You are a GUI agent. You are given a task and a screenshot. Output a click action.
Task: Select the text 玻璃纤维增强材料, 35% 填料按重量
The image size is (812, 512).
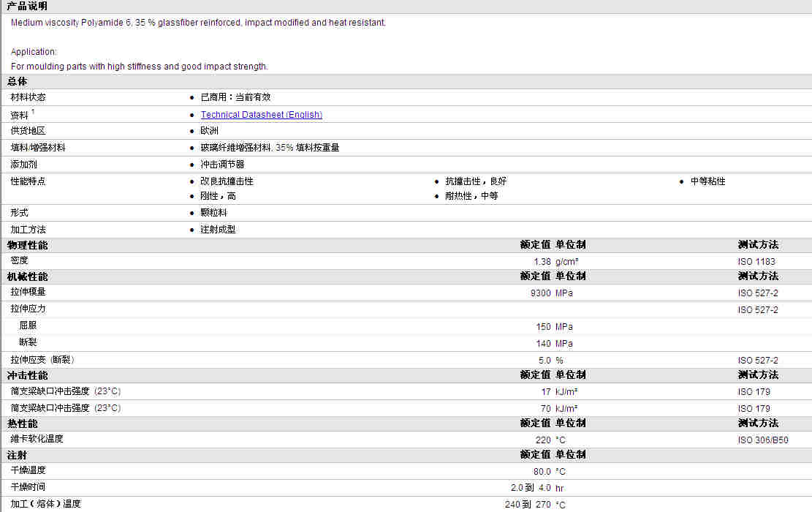pos(270,148)
